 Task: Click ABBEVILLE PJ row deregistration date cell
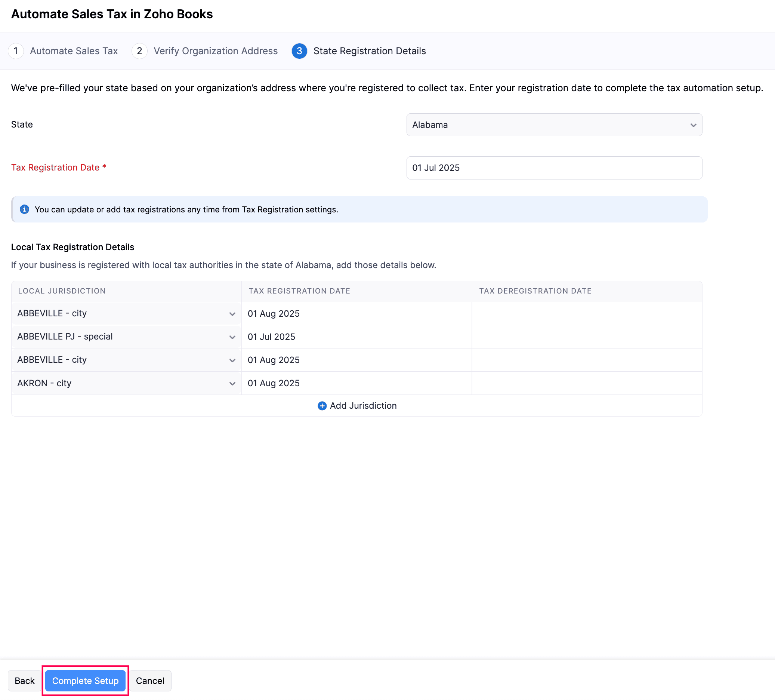587,337
